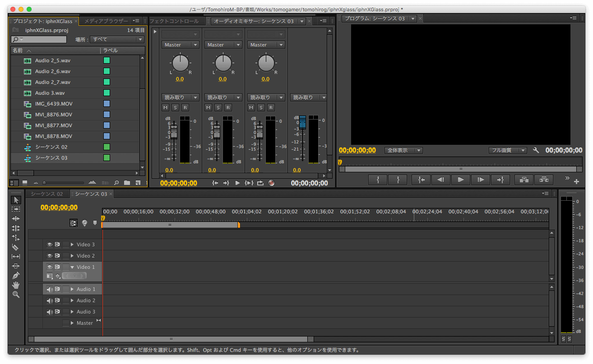The image size is (593, 364).
Task: Select the Hand tool
Action: (16, 285)
